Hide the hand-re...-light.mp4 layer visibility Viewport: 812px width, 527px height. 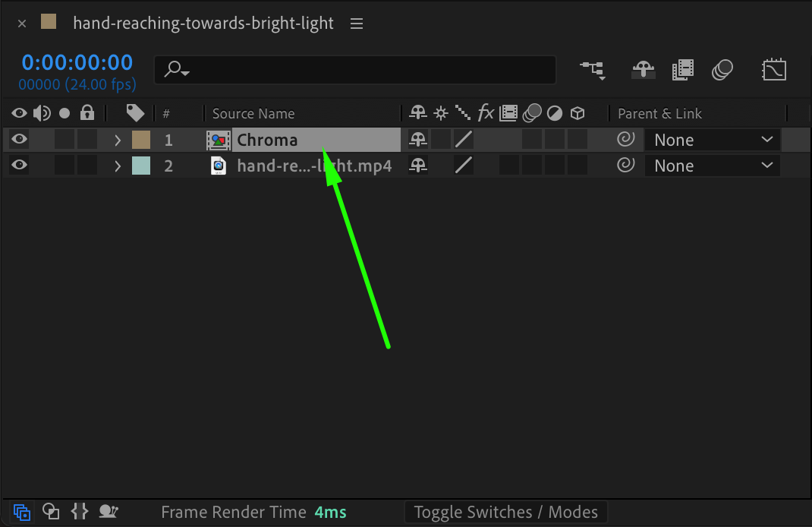click(x=20, y=166)
